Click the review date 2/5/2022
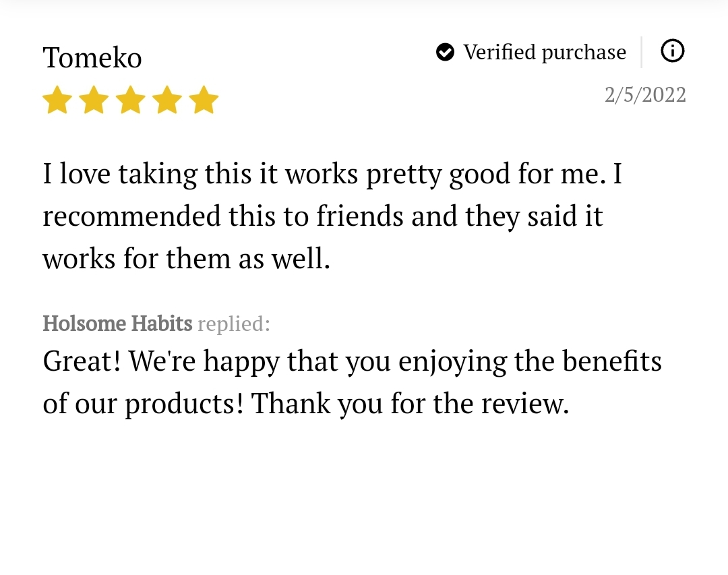The height and width of the screenshot is (575, 728). [x=645, y=95]
